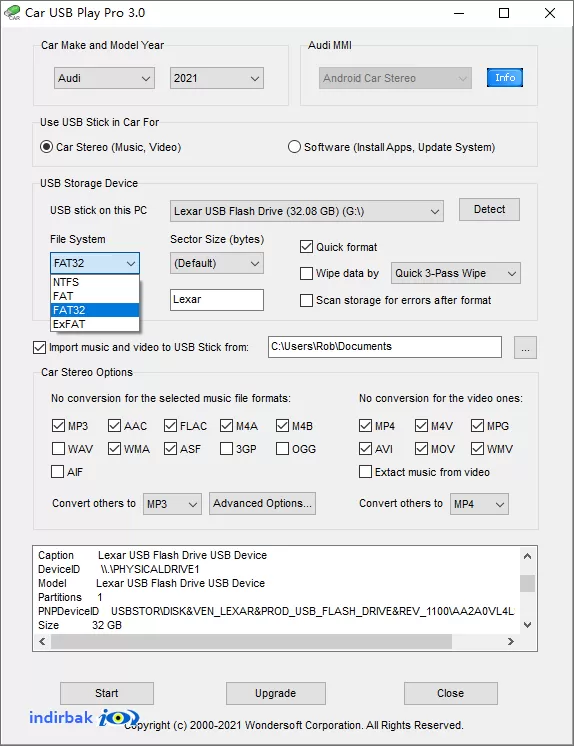Choose NTFS from the file system list
574x746 pixels.
point(95,282)
